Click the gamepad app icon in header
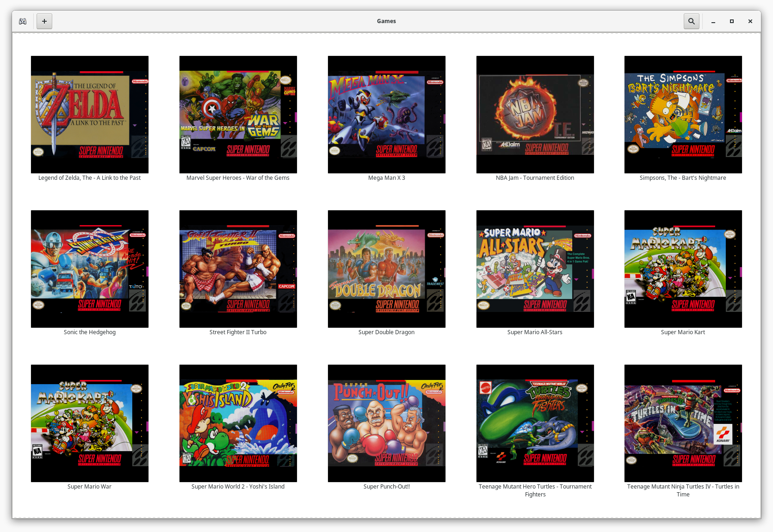This screenshot has height=532, width=773. [23, 21]
